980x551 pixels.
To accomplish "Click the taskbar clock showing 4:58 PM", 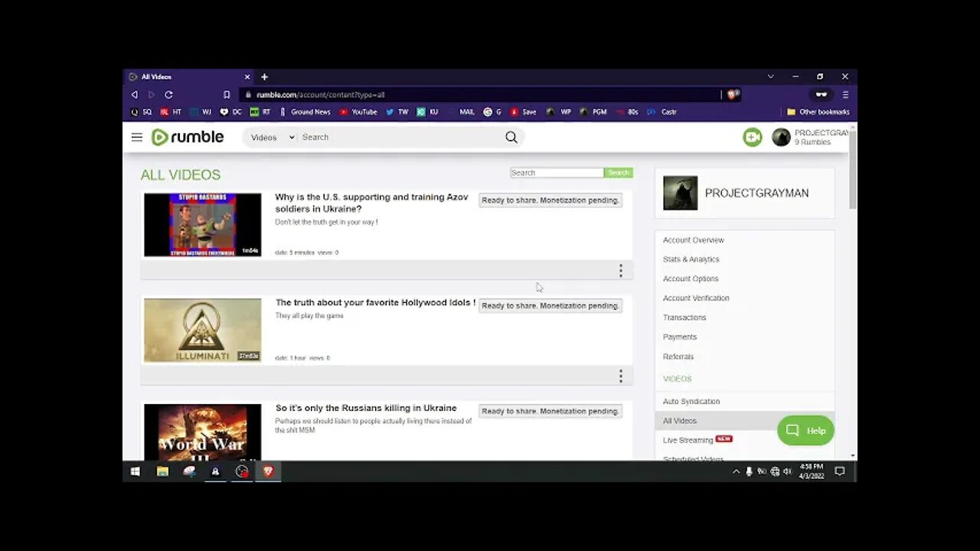I will [812, 471].
